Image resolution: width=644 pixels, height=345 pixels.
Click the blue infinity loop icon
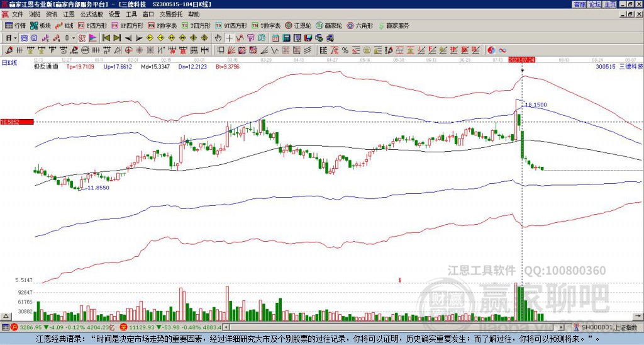click(x=502, y=50)
